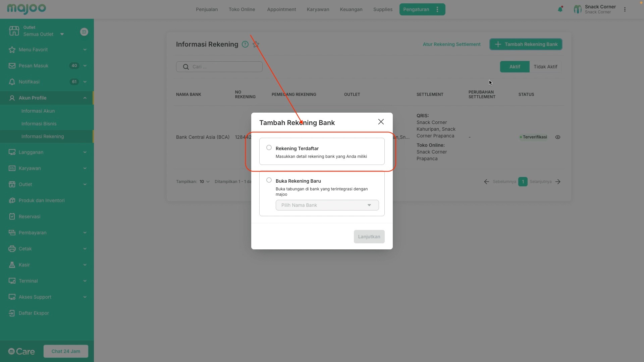Collapse the sidebar using the menu toggle icon
Screen dimensions: 644x362
pos(84,32)
